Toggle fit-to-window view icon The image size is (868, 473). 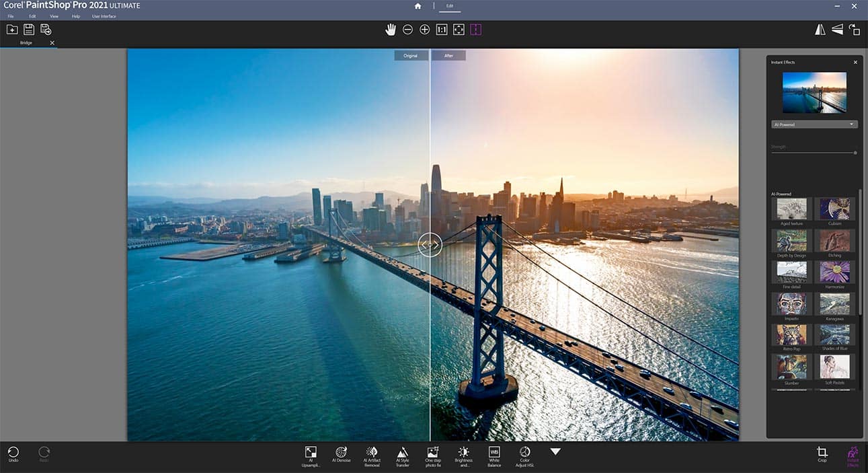[459, 30]
